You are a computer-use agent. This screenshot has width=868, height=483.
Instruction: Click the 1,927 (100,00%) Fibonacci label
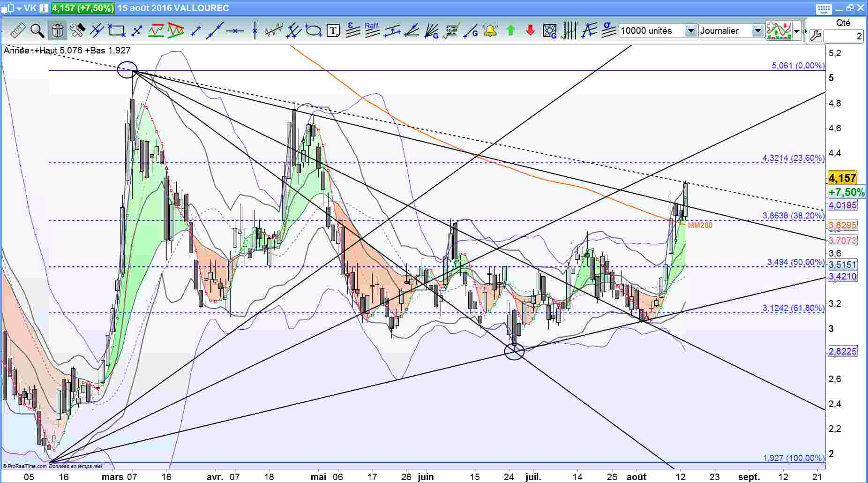coord(793,458)
